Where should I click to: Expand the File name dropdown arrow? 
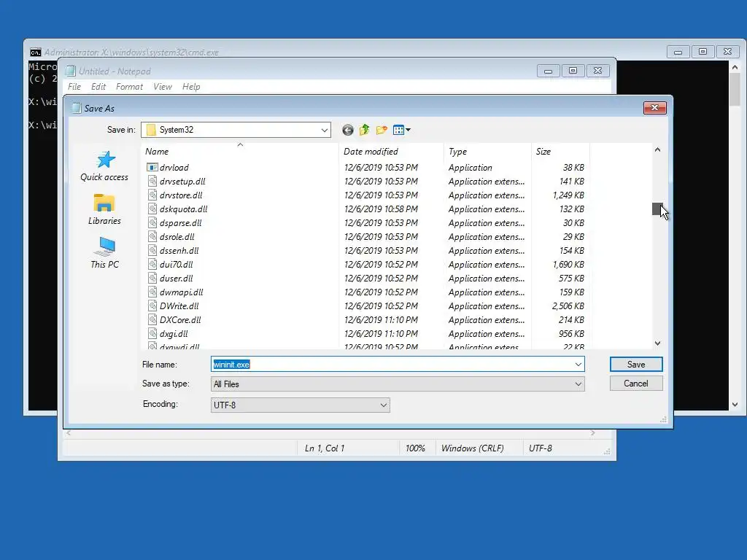pyautogui.click(x=578, y=365)
